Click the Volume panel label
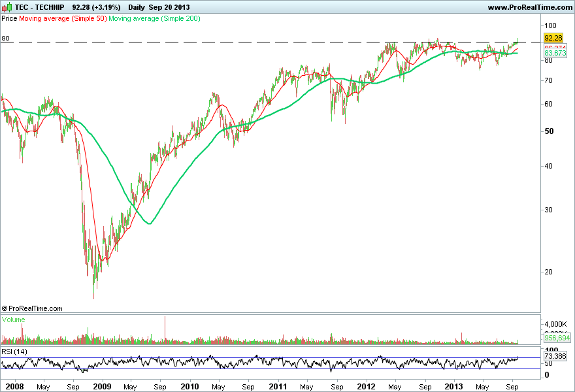Image resolution: width=575 pixels, height=392 pixels. 14,319
